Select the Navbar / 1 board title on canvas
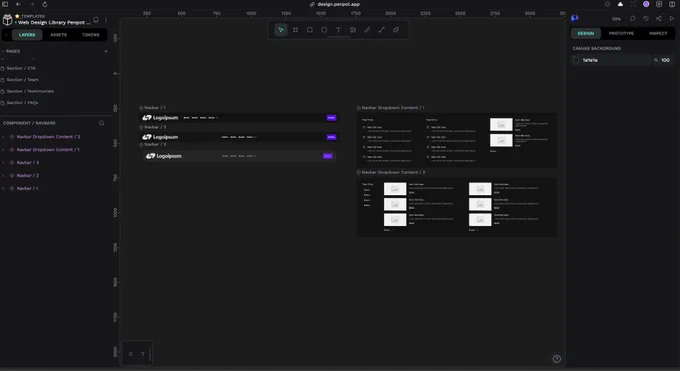 (x=154, y=108)
